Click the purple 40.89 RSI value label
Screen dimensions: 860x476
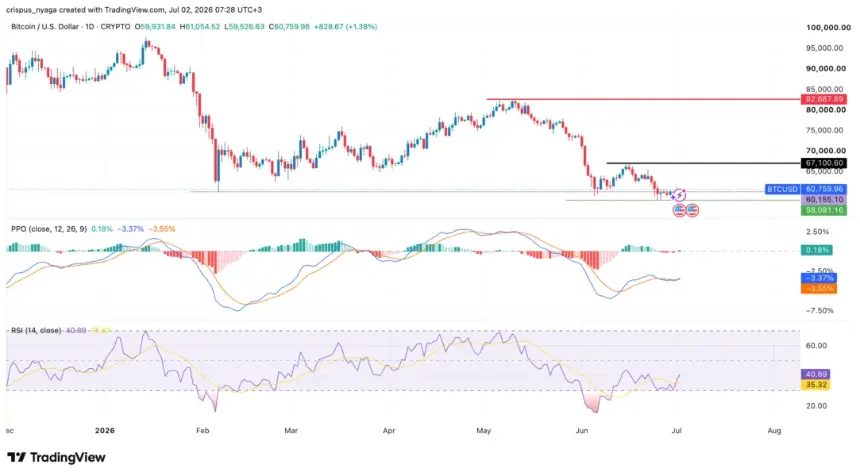[816, 374]
